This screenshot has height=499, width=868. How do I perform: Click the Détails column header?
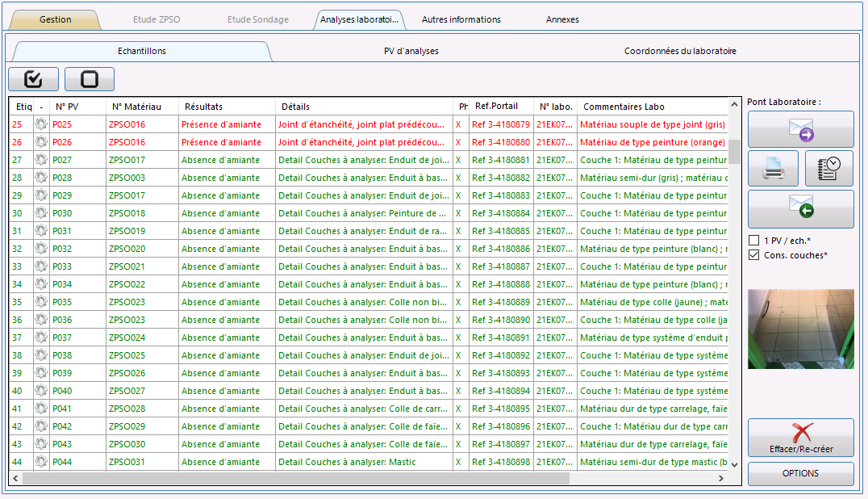pyautogui.click(x=364, y=107)
